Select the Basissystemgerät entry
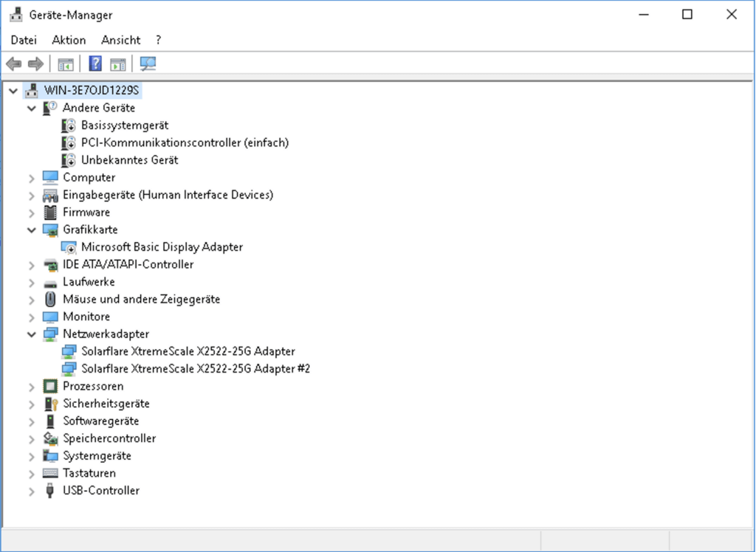Viewport: 756px width, 552px height. tap(125, 125)
